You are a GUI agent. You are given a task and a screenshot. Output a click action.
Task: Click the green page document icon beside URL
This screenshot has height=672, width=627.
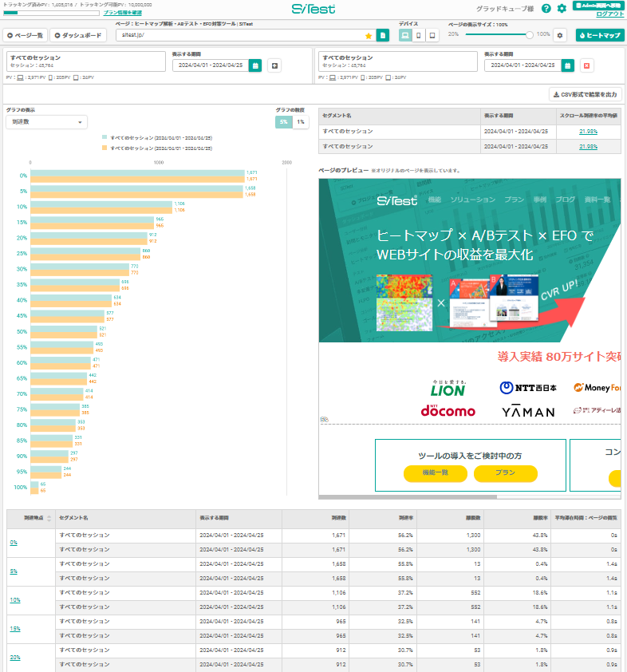pyautogui.click(x=383, y=35)
